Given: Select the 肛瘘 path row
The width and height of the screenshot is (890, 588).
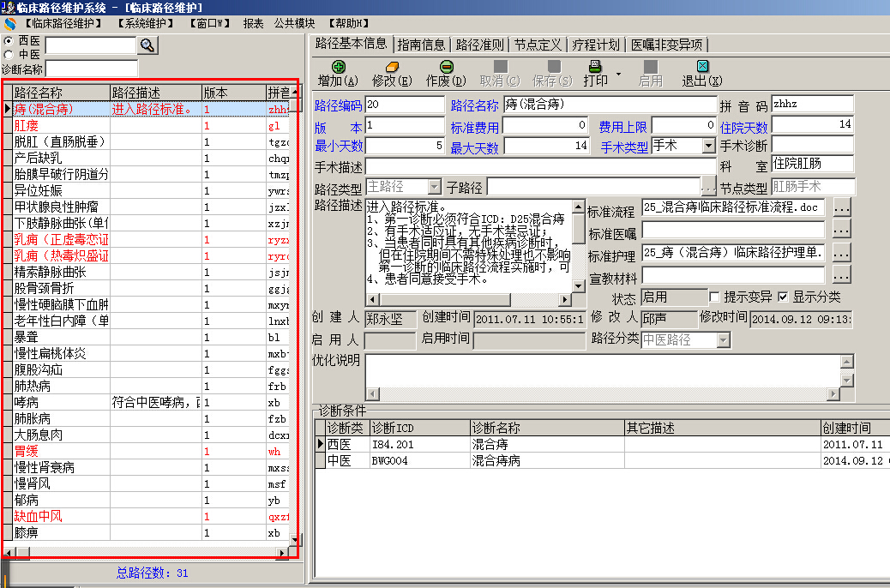Looking at the screenshot, I should coord(152,125).
